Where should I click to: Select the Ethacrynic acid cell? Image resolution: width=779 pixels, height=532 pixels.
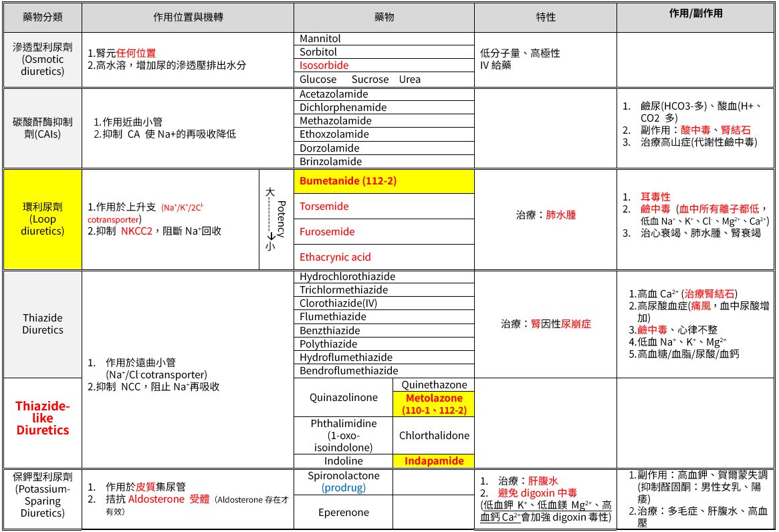384,257
